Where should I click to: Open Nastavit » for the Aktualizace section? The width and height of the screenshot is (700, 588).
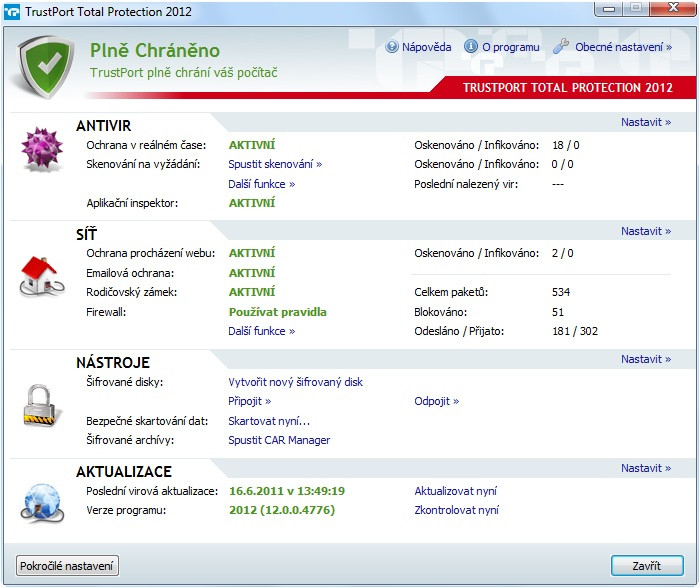pos(646,468)
